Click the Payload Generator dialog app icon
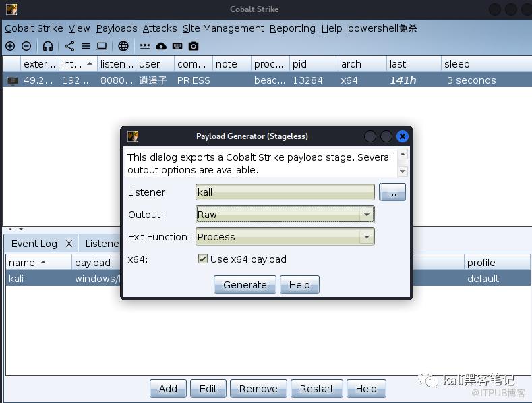The height and width of the screenshot is (403, 532). tap(133, 136)
